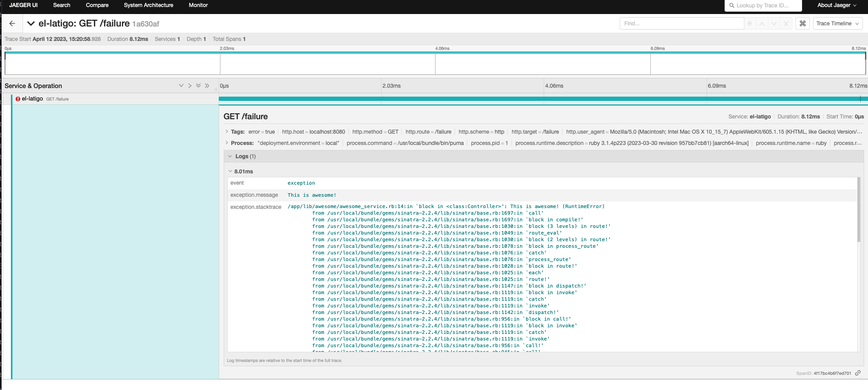Viewport: 868px width, 390px height.
Task: Expand all spans with double-chevron-right icon
Action: click(x=207, y=85)
